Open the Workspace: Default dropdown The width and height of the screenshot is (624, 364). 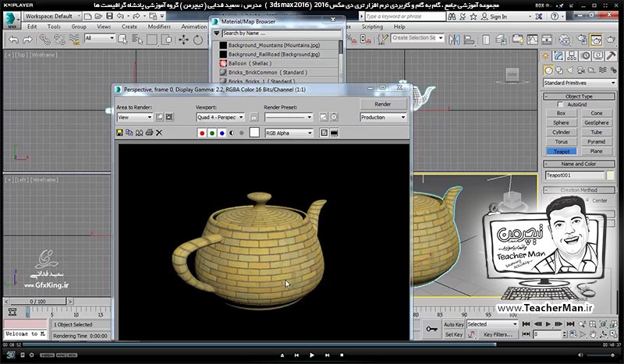[x=52, y=16]
